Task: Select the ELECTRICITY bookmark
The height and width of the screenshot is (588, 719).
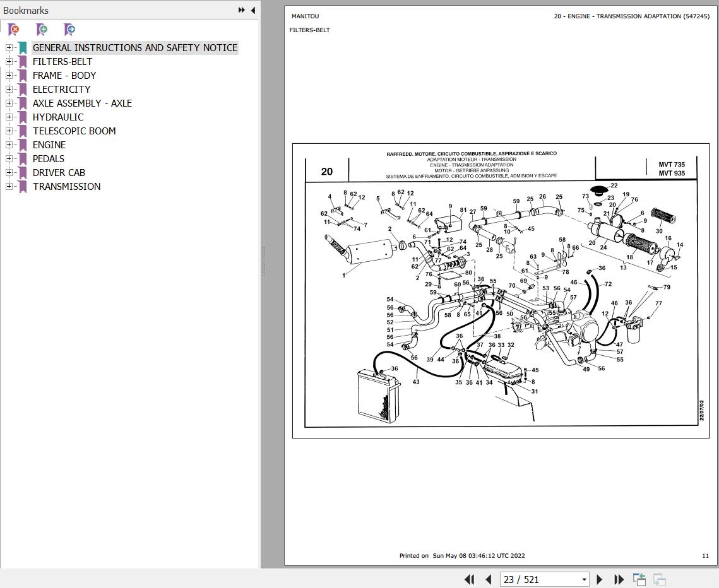Action: [x=61, y=90]
